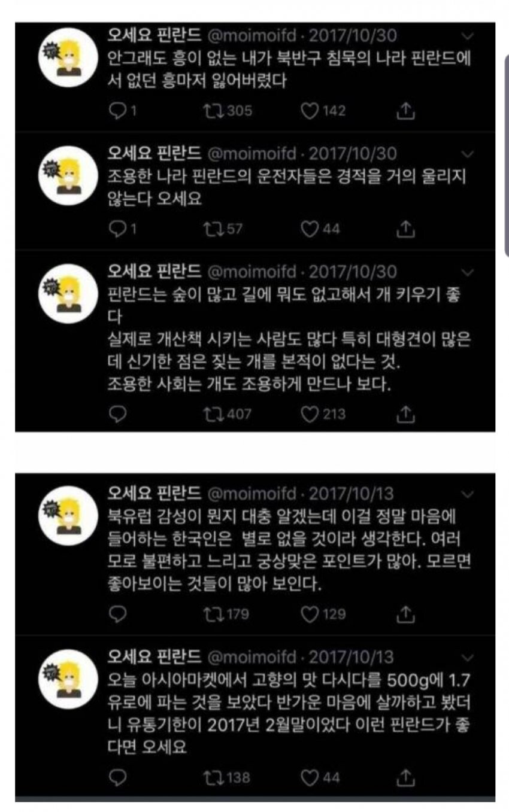The height and width of the screenshot is (812, 509).
Task: Open the chevron menu on the 북유럽 감성 tweet
Action: (469, 494)
